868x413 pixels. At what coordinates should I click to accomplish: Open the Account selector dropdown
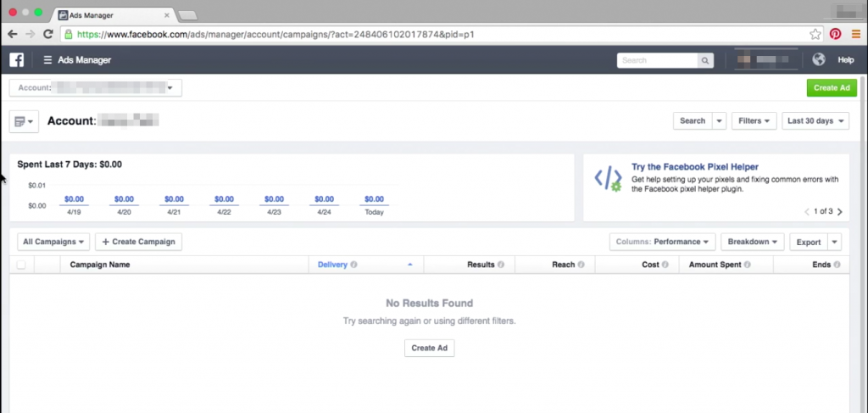tap(96, 88)
